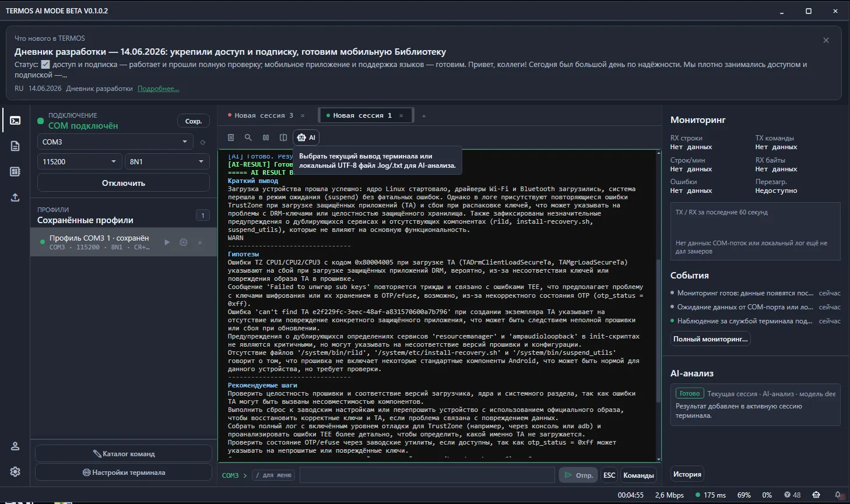Screen dimensions: 850x504
Task: Open Настройки терминала settings button
Action: pos(124,473)
